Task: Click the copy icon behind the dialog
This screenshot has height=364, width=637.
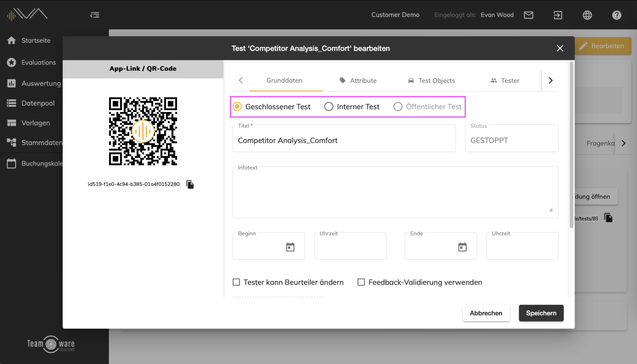Action: [608, 218]
